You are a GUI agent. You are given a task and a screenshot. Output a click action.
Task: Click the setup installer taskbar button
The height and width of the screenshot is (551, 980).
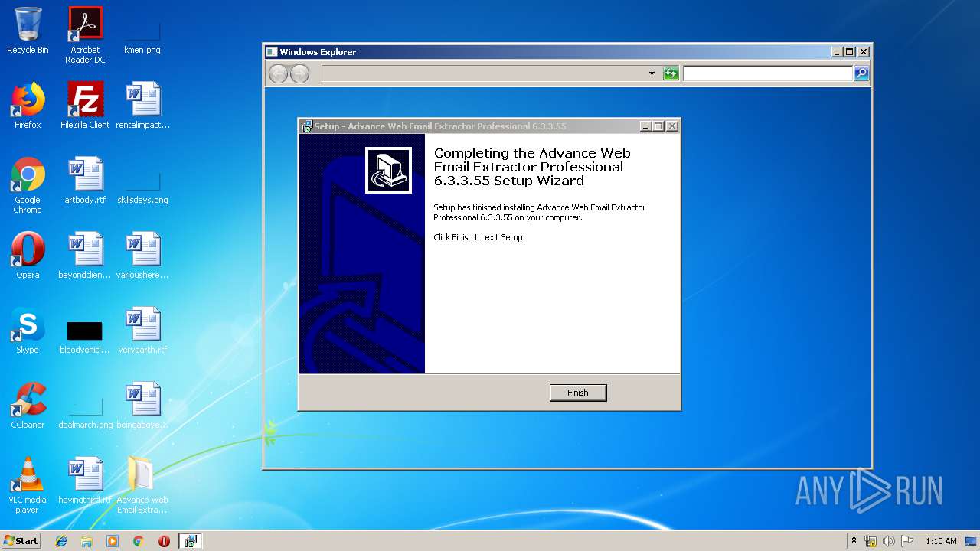click(191, 541)
